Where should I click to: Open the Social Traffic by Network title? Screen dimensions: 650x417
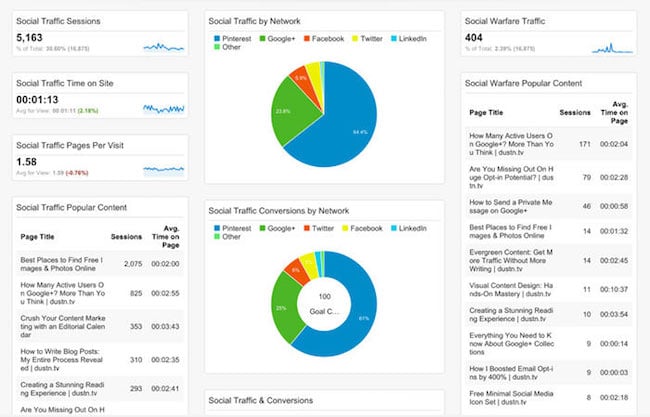(x=254, y=21)
